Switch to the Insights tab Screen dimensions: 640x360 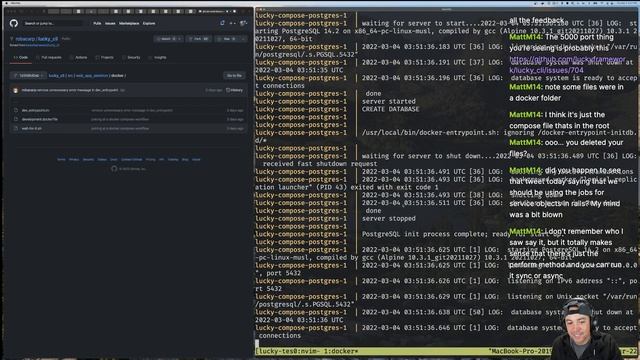tap(158, 58)
